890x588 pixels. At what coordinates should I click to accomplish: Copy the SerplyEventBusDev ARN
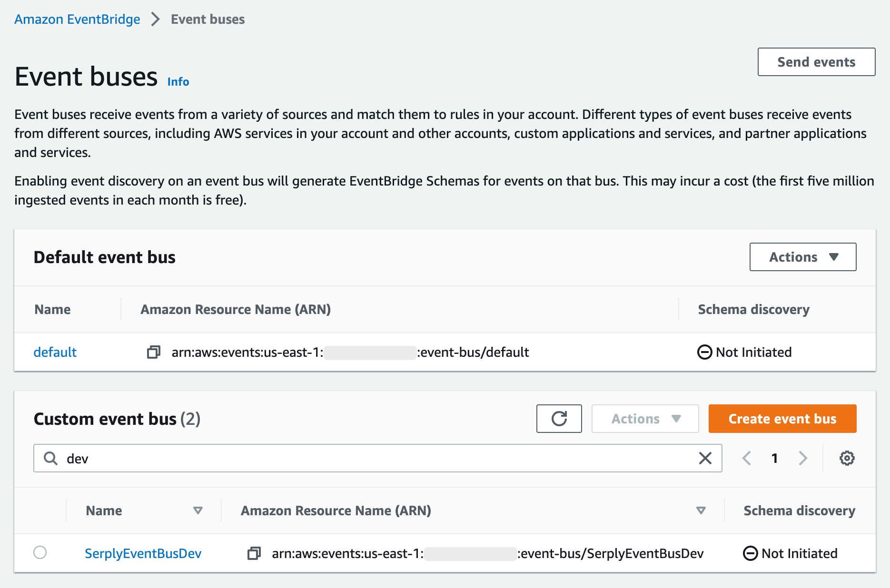[254, 553]
